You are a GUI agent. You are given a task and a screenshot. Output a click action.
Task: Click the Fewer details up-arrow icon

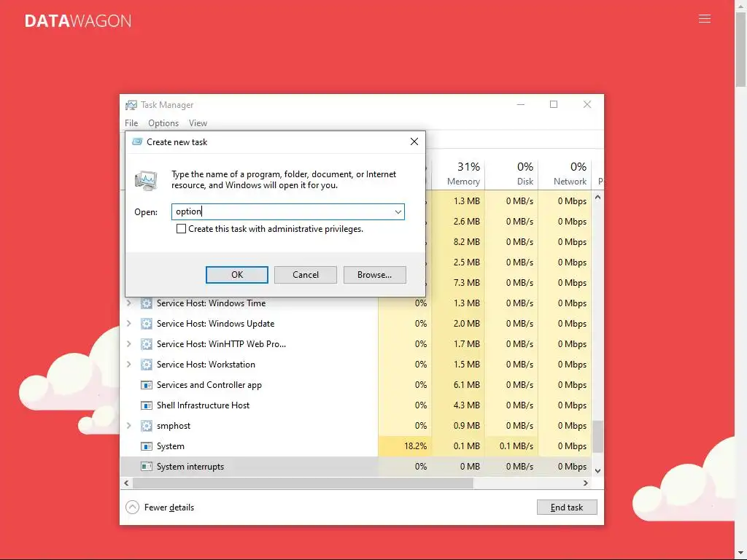coord(133,507)
